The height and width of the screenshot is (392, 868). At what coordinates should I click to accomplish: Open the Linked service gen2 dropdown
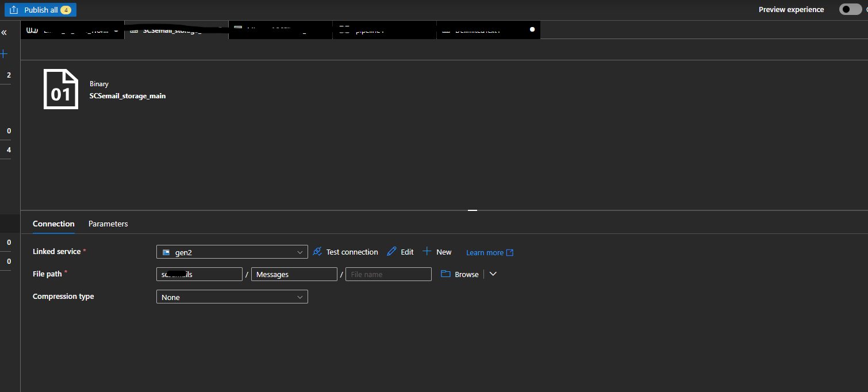point(232,251)
